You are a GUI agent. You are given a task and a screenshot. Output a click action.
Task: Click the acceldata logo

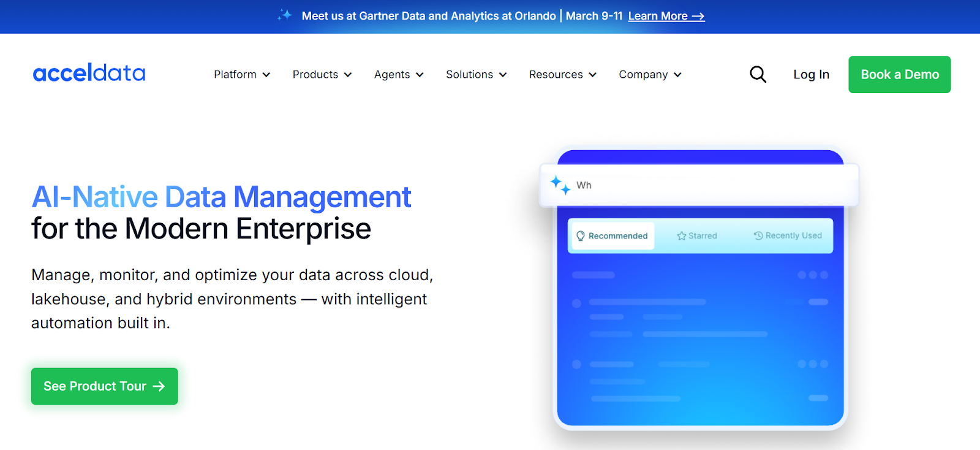click(x=89, y=72)
